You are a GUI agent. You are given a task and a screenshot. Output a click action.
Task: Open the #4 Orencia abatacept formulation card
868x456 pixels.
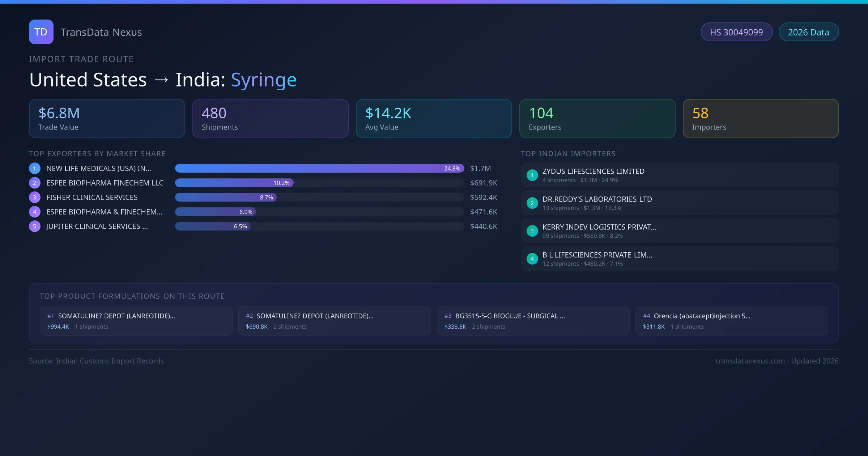pyautogui.click(x=731, y=321)
